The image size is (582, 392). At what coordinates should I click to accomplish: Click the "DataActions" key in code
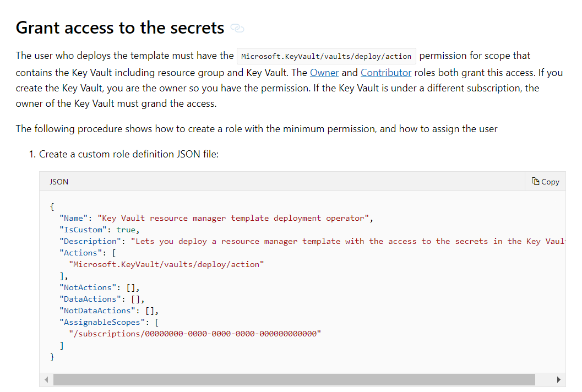[90, 299]
